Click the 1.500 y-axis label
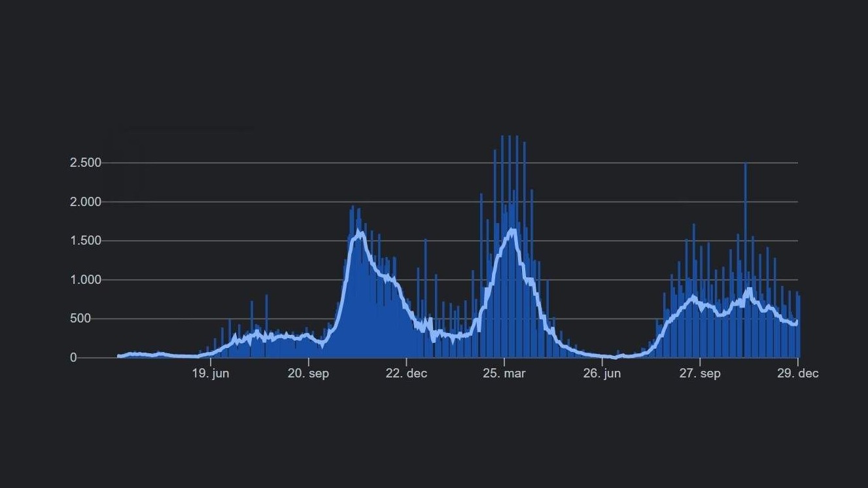 (x=85, y=241)
